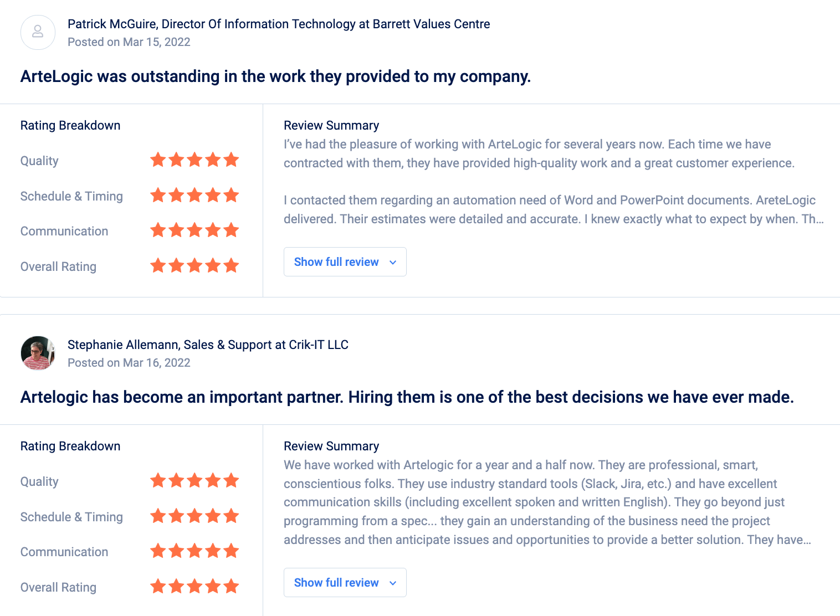The width and height of the screenshot is (840, 616).
Task: Click third Communication star in second review
Action: [194, 551]
